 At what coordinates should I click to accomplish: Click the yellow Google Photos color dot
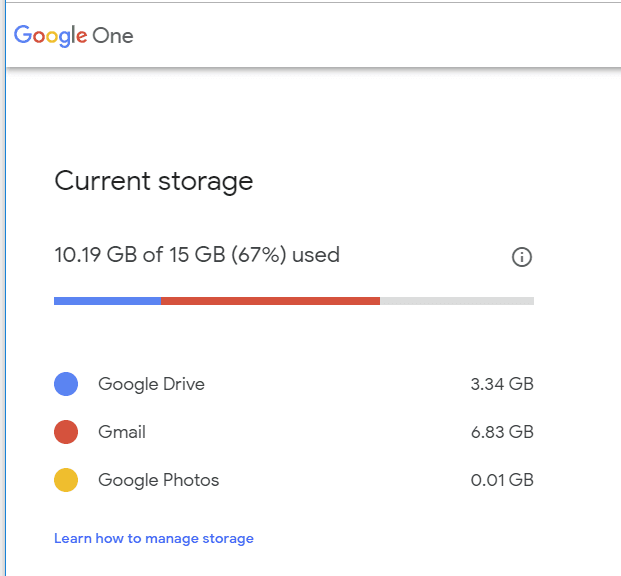tap(66, 480)
